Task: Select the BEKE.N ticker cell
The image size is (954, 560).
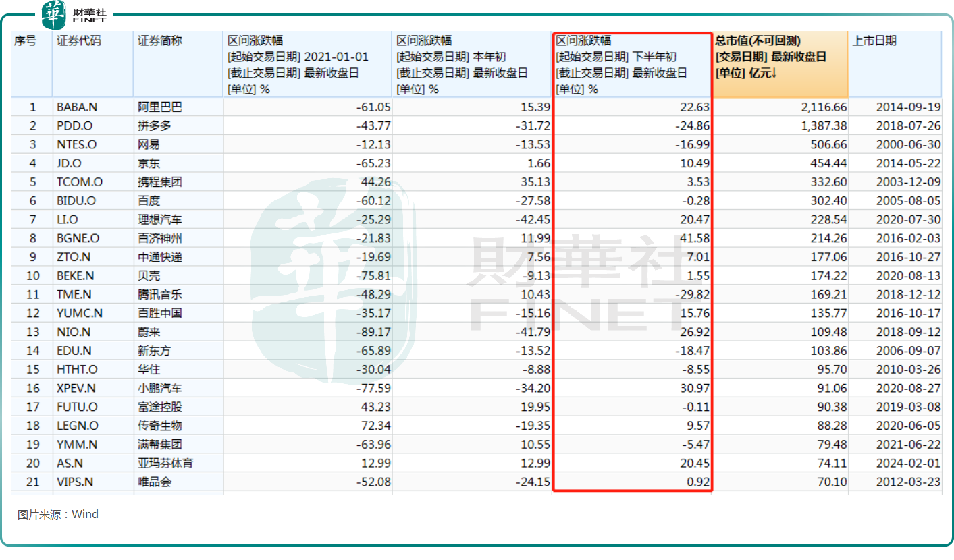Action: [93, 276]
